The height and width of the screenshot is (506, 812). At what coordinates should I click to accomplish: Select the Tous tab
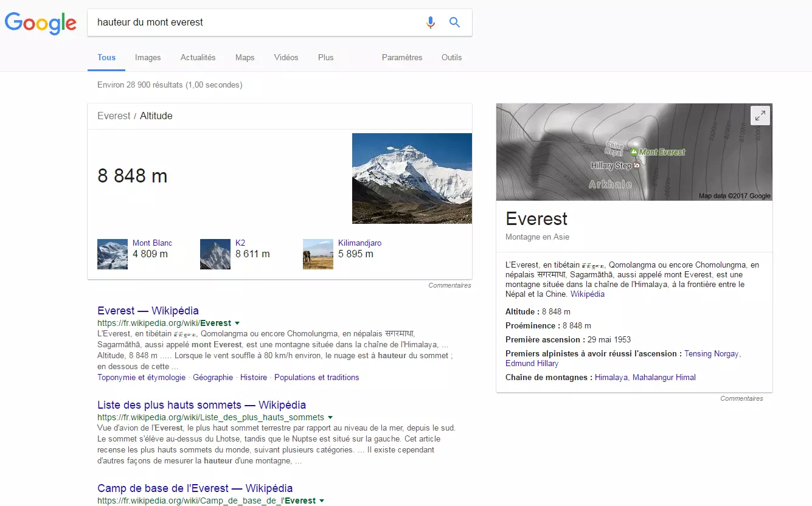[x=106, y=57]
